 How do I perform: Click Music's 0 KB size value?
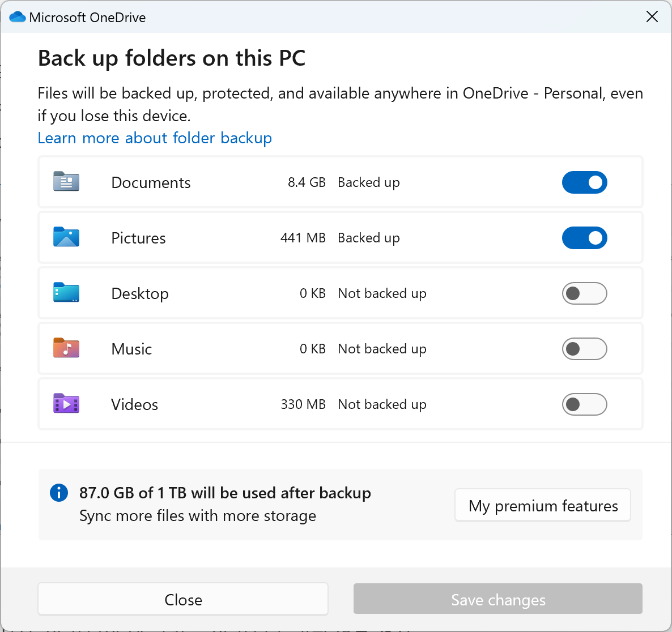pyautogui.click(x=312, y=349)
